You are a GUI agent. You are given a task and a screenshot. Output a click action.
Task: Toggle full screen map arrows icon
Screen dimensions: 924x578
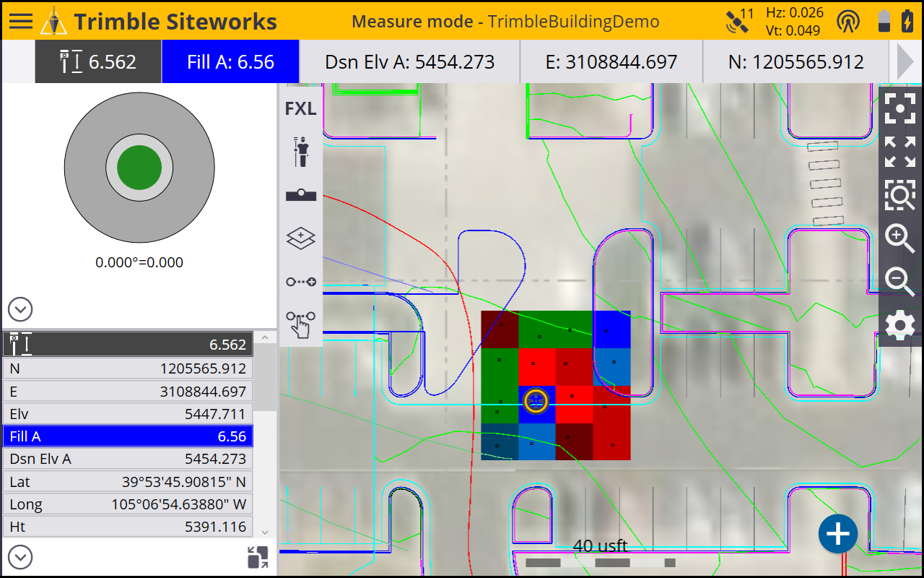click(900, 152)
